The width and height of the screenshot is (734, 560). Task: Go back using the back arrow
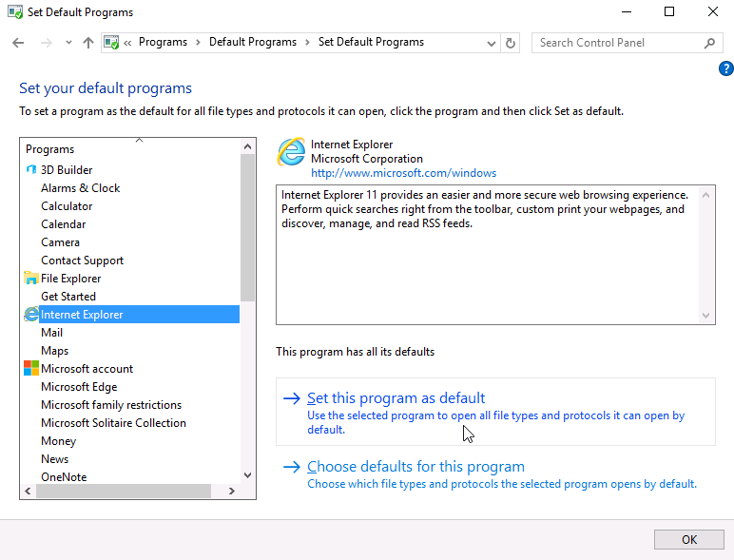coord(18,43)
